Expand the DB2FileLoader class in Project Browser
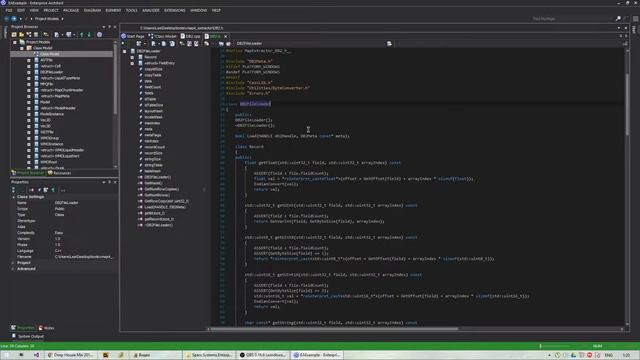Screen dimensions: 640x360 pos(29,72)
